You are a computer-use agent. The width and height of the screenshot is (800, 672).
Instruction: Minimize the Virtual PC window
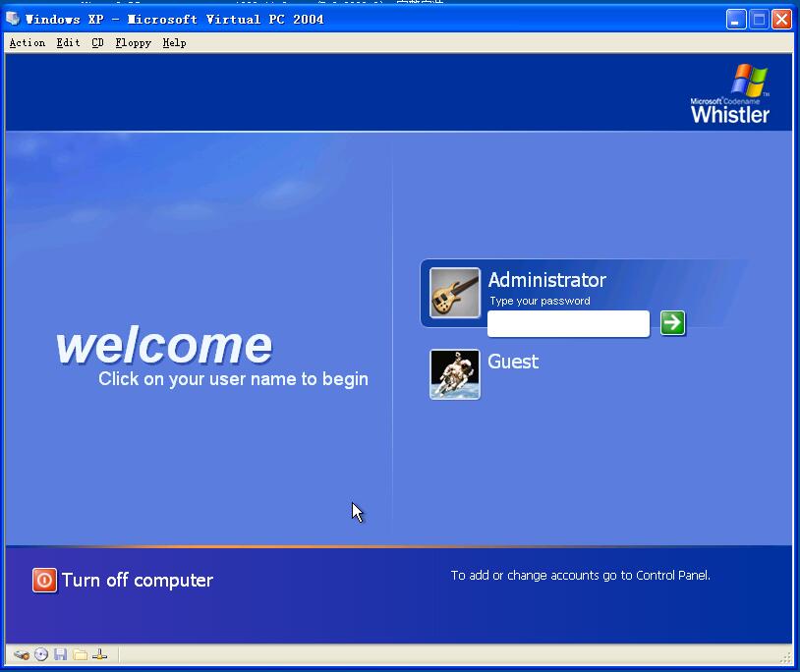[x=736, y=20]
